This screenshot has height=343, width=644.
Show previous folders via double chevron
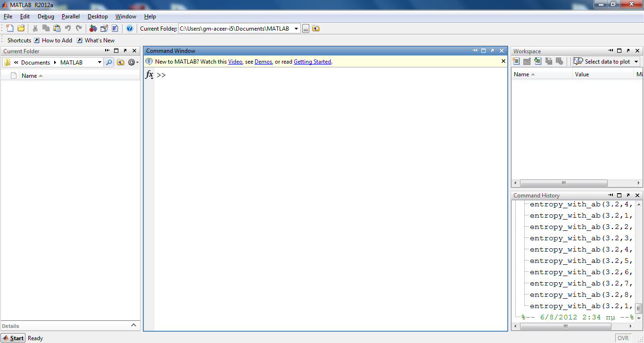click(16, 62)
